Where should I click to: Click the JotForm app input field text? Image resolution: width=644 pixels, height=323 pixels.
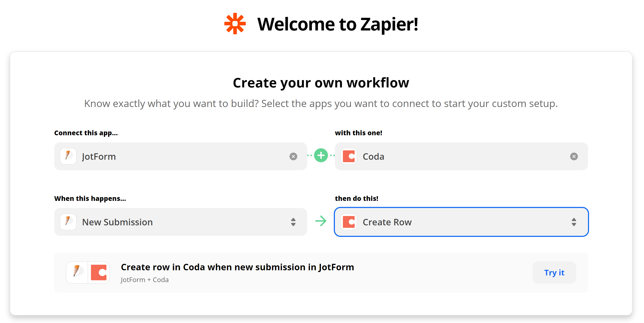(99, 157)
